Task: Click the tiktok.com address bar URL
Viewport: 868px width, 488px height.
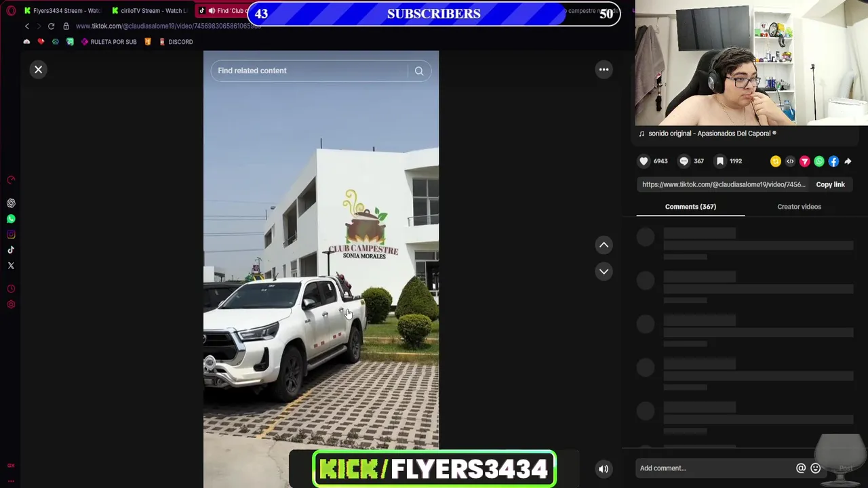Action: pyautogui.click(x=168, y=26)
